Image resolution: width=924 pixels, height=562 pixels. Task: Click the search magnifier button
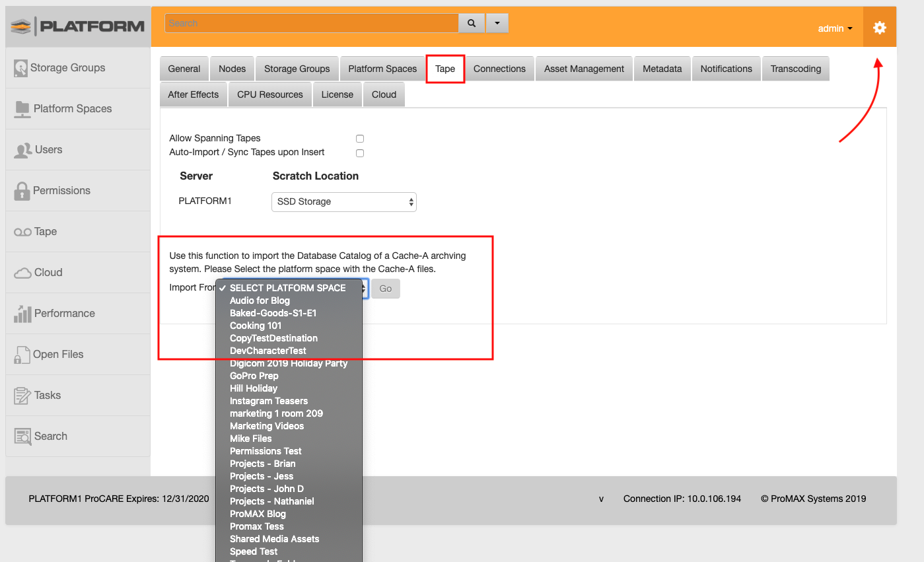pos(472,23)
